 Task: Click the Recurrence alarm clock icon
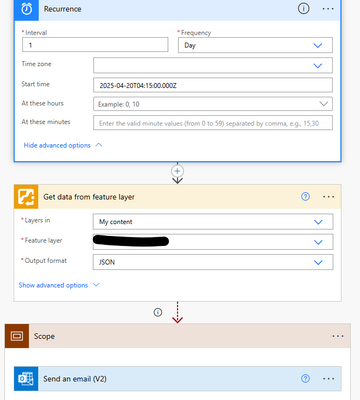[27, 9]
